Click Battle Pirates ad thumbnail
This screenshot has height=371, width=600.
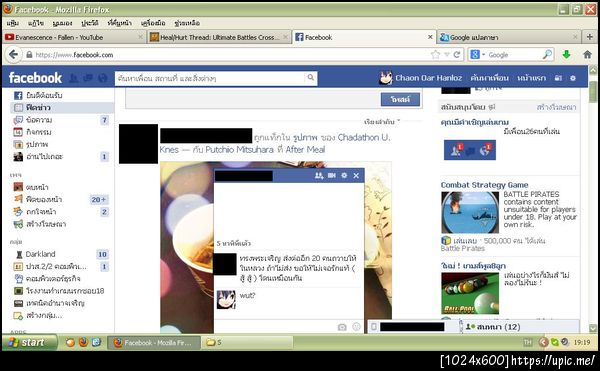(470, 212)
